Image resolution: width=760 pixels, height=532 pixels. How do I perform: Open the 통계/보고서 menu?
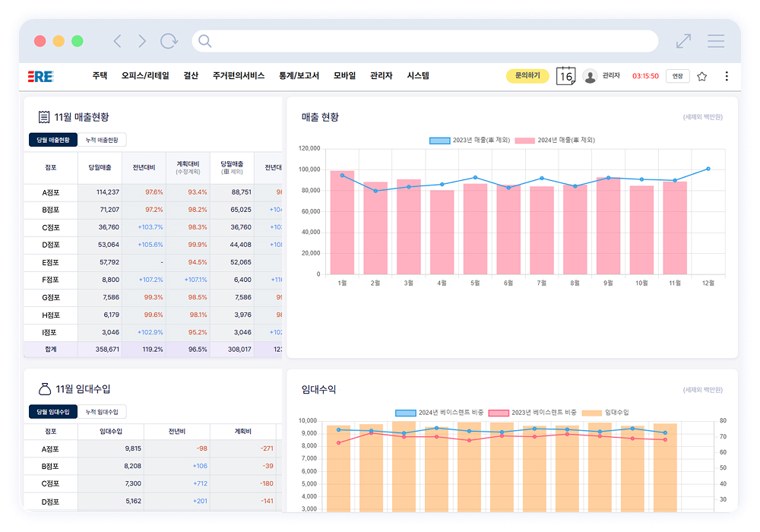coord(299,75)
